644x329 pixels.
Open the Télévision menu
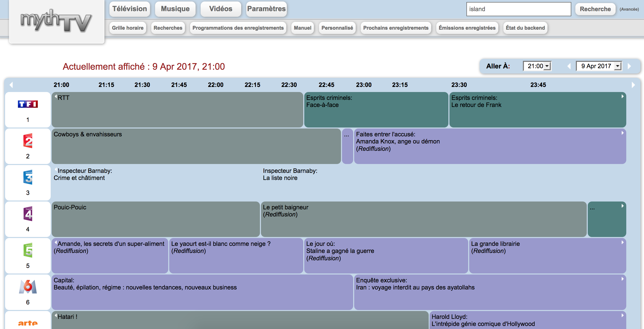pos(130,9)
